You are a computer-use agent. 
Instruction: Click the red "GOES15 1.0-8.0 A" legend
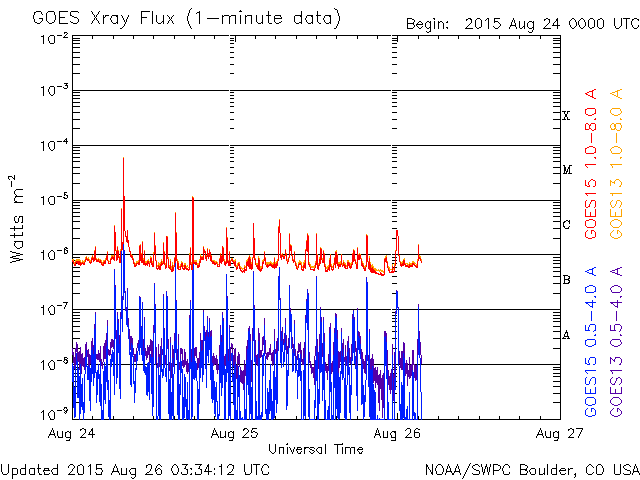(591, 163)
